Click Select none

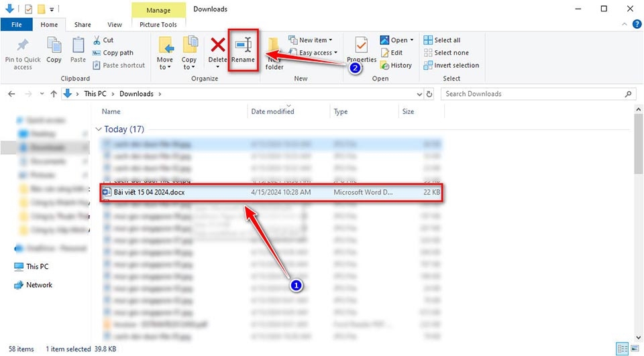point(446,52)
